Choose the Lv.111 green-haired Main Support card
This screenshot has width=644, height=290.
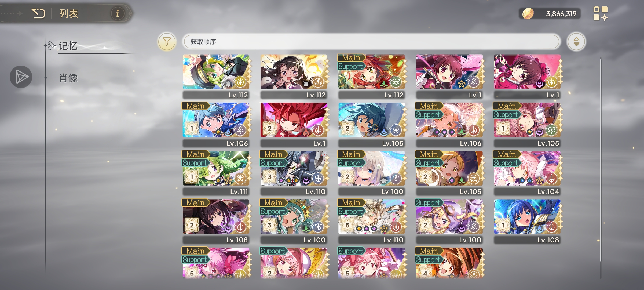216,173
